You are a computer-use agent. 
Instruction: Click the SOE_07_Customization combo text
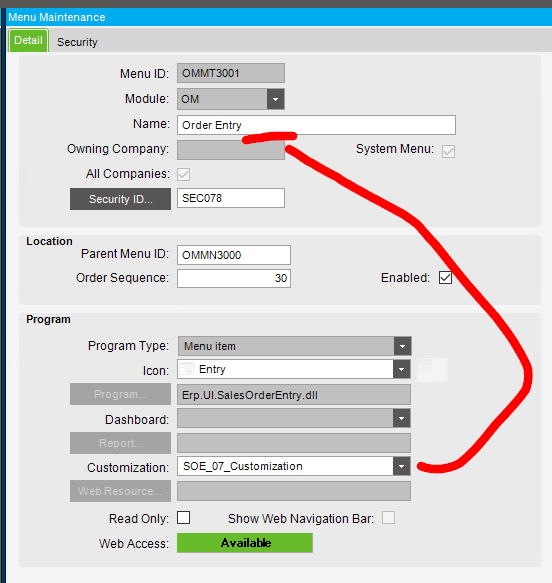[x=243, y=466]
